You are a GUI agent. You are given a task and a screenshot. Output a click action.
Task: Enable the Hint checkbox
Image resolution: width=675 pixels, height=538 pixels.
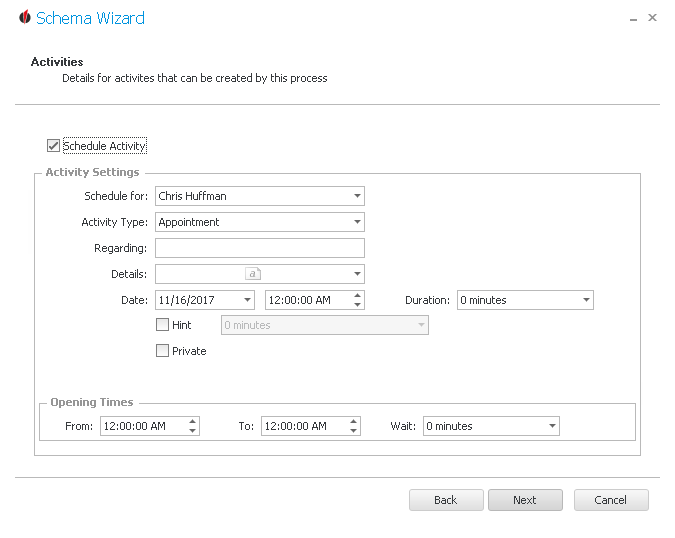click(162, 325)
